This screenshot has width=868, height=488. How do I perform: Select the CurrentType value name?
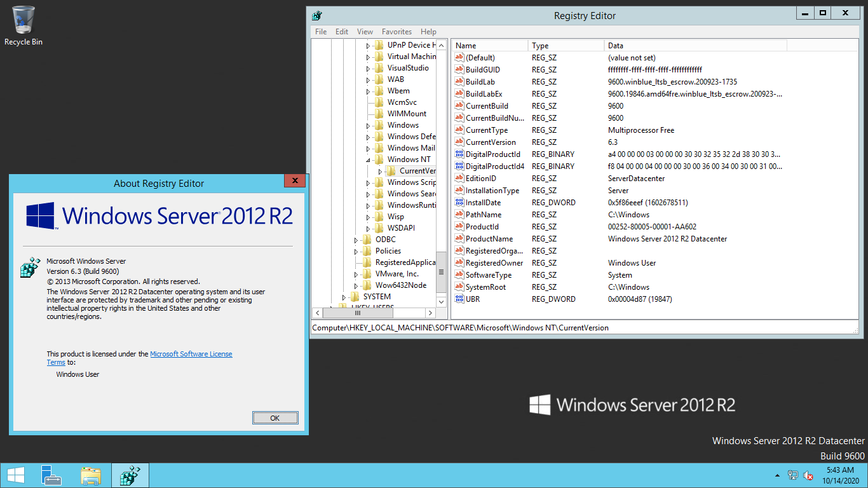tap(487, 130)
